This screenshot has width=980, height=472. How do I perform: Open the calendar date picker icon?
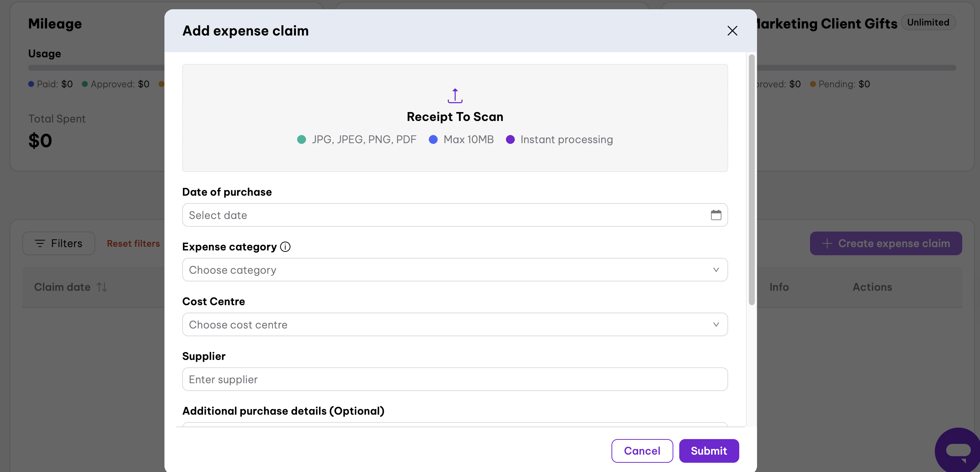click(716, 215)
